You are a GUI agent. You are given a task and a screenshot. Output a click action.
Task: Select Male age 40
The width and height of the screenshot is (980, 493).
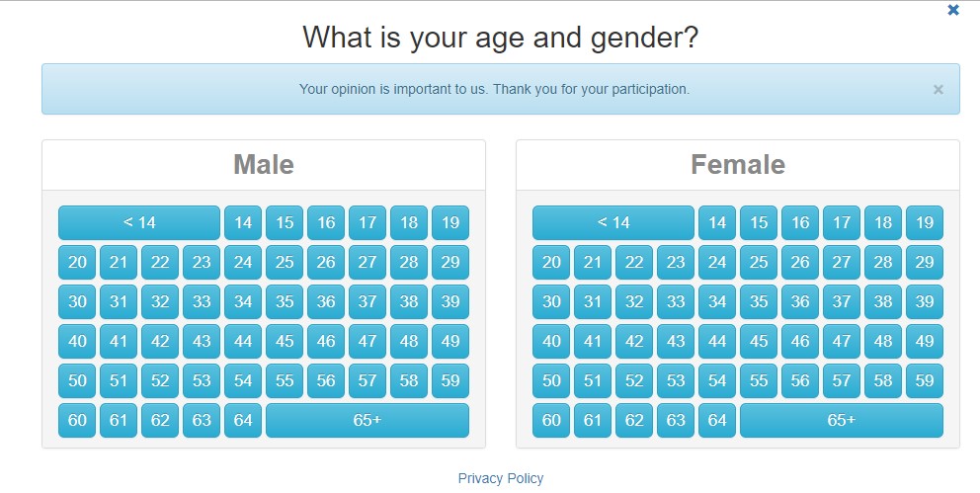[x=77, y=341]
